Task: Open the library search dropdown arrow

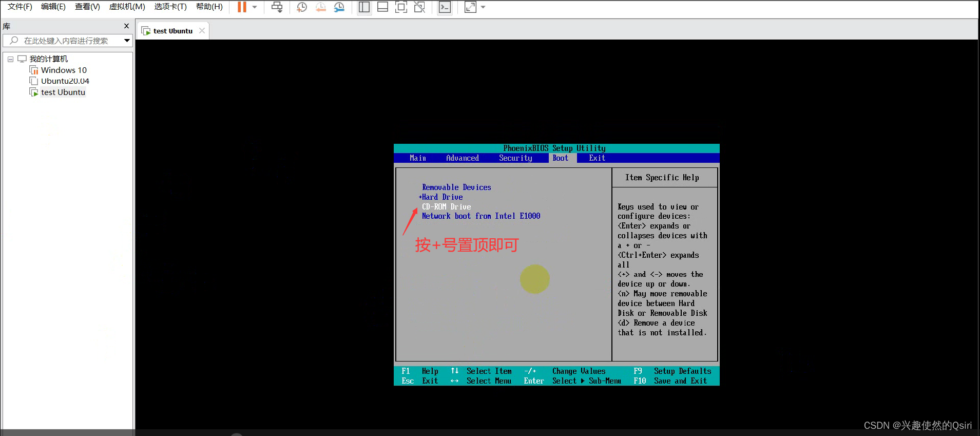Action: coord(127,41)
